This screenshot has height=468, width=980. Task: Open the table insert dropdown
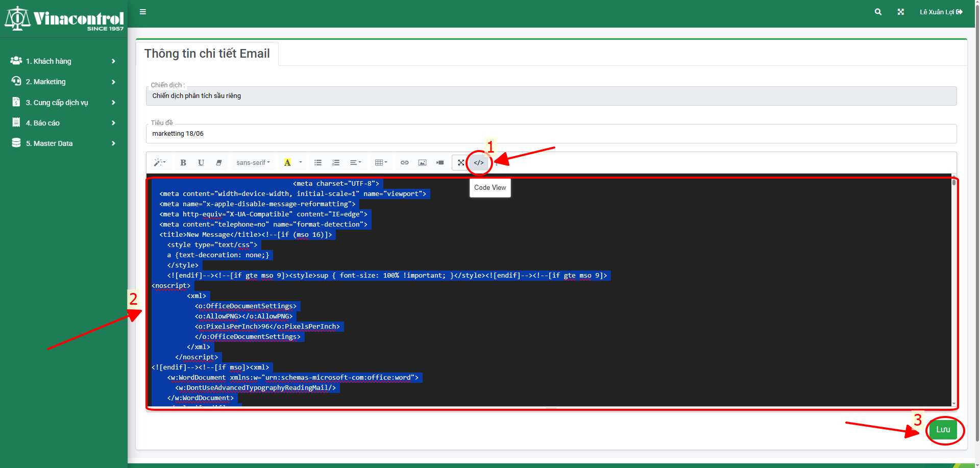click(381, 163)
